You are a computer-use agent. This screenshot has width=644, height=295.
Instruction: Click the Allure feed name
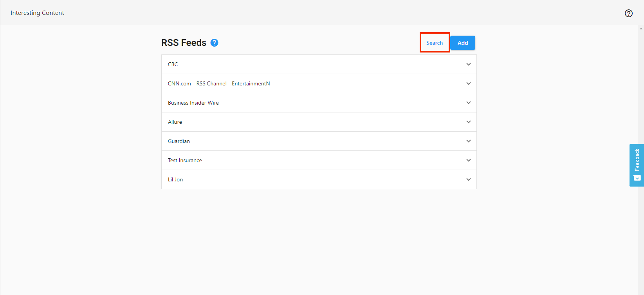[x=175, y=122]
